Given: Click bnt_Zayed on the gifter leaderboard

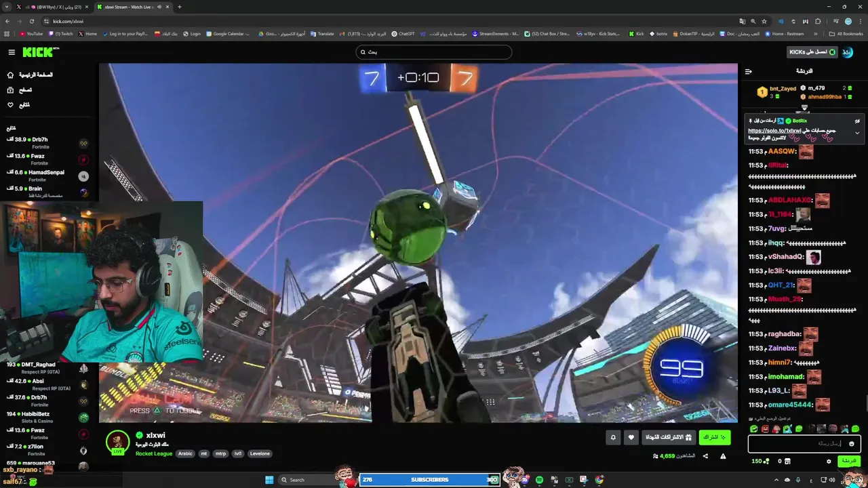Looking at the screenshot, I should coord(783,89).
